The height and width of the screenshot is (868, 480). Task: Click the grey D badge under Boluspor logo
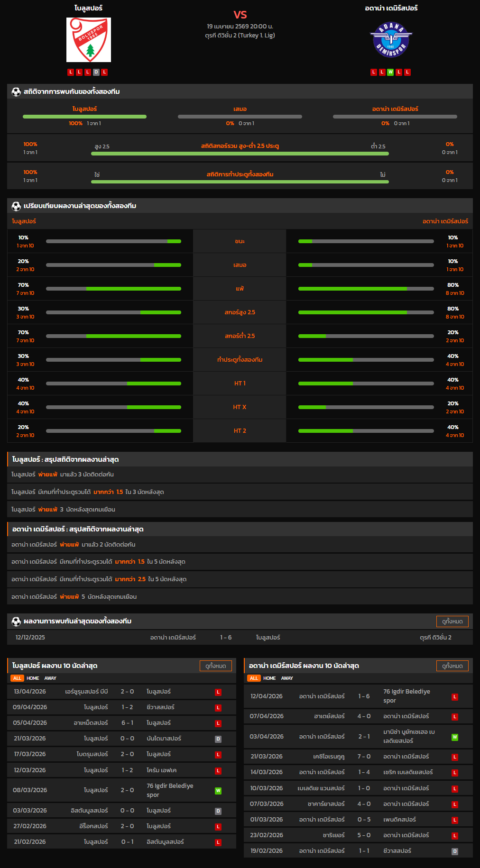click(96, 72)
